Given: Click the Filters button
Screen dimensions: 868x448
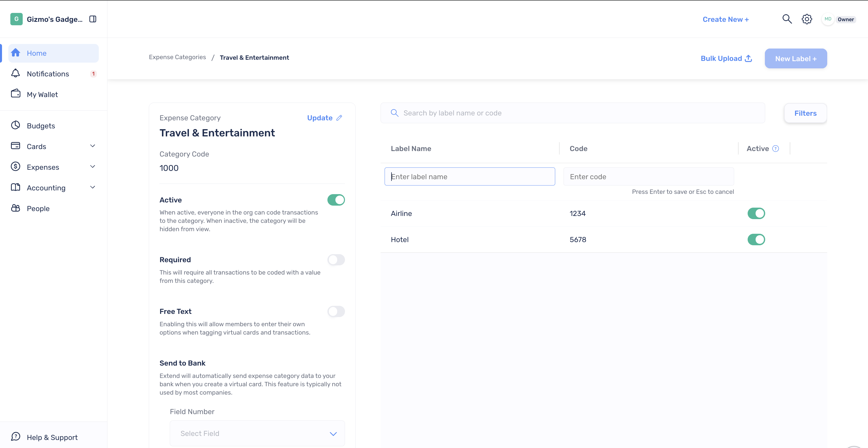Looking at the screenshot, I should [805, 113].
